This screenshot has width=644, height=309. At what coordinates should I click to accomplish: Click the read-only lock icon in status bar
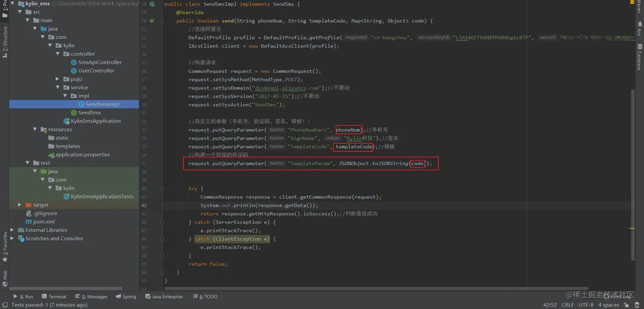[x=626, y=305]
